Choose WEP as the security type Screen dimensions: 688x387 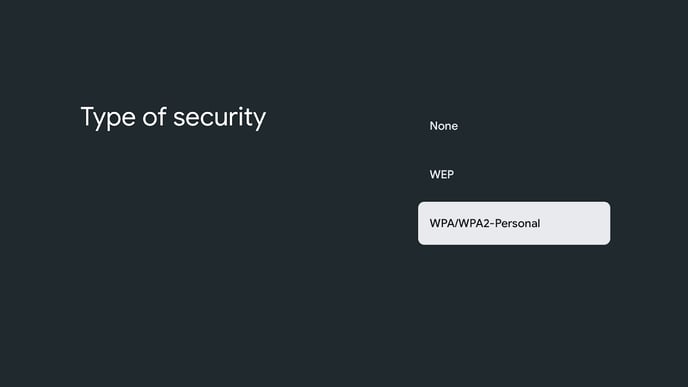514,175
